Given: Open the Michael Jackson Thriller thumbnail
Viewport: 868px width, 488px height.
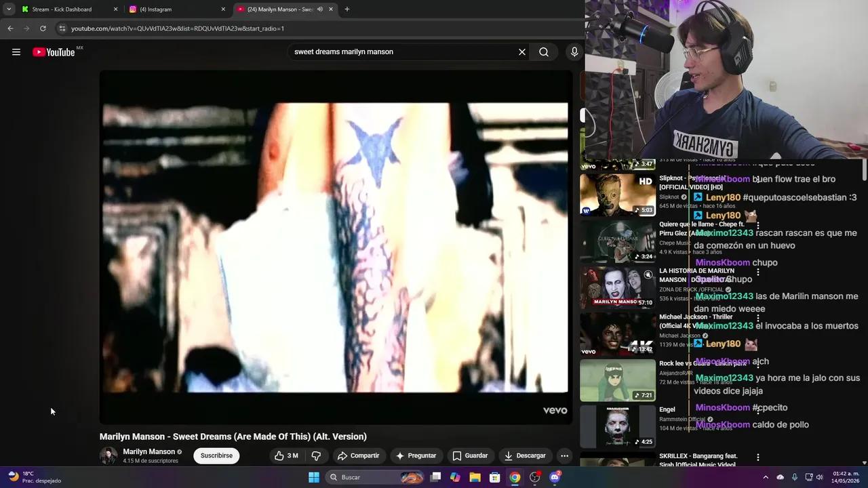Looking at the screenshot, I should tap(618, 334).
